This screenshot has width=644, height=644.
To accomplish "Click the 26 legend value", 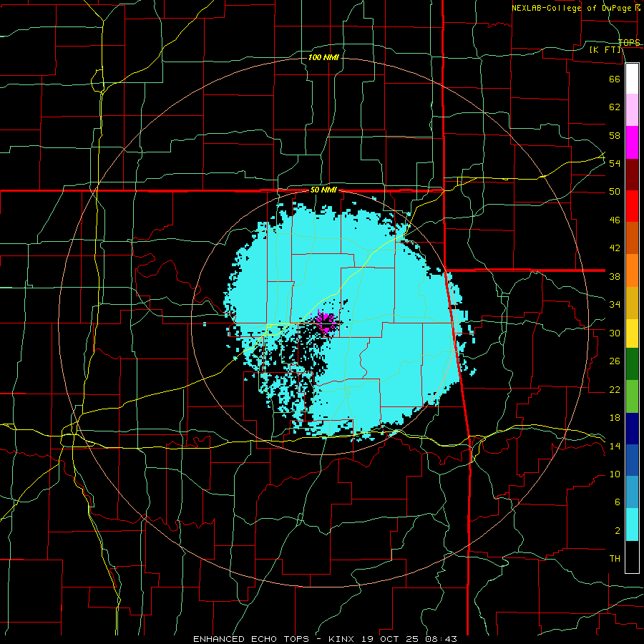I will pyautogui.click(x=615, y=361).
